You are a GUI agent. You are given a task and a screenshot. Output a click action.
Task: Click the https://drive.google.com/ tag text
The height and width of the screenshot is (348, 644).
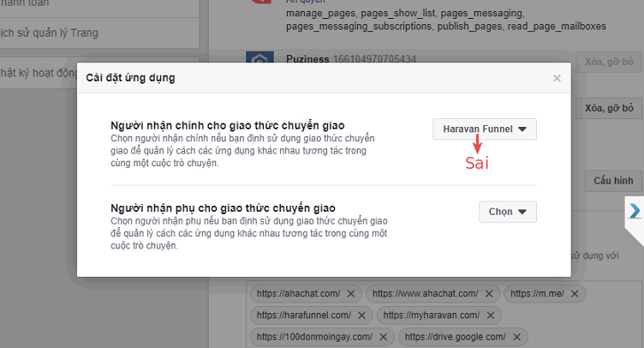[x=456, y=337]
